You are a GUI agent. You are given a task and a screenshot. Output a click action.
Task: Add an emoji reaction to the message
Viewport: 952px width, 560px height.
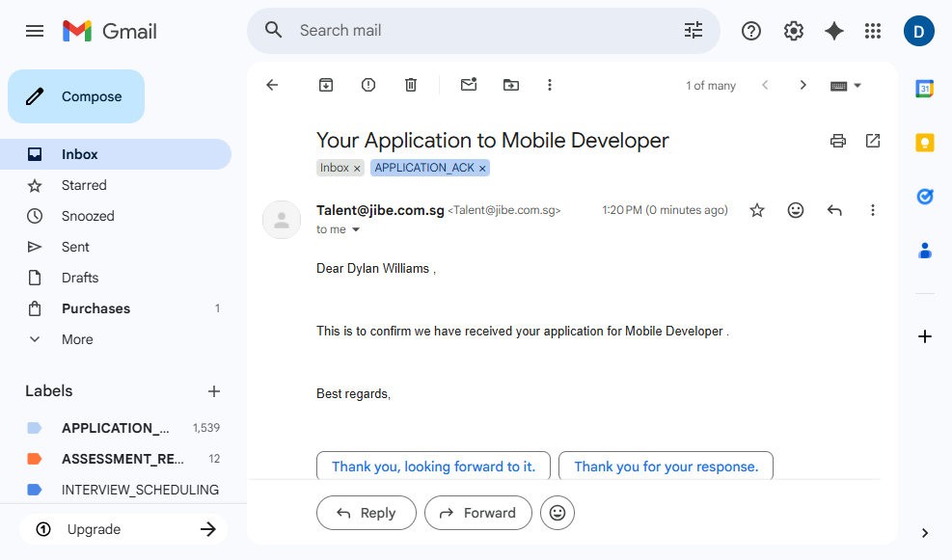(796, 210)
